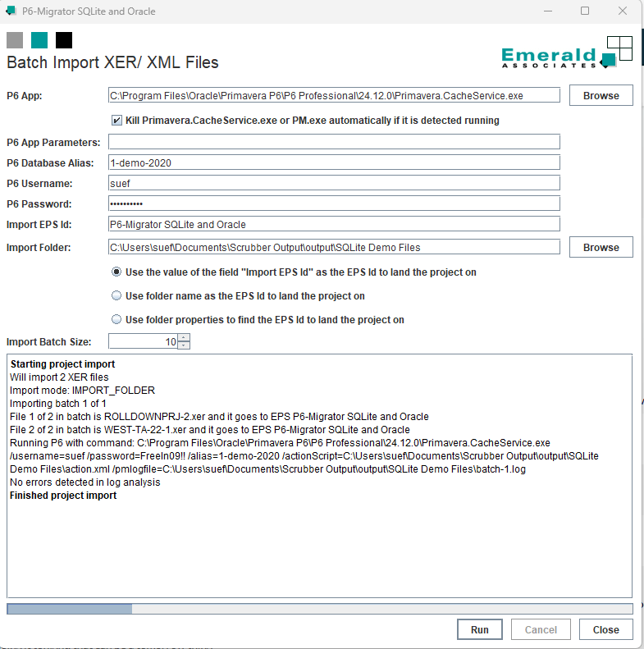Viewport: 644px width, 649px height.
Task: Click the 'Batch Import XER/ XML Files' heading
Action: (112, 62)
